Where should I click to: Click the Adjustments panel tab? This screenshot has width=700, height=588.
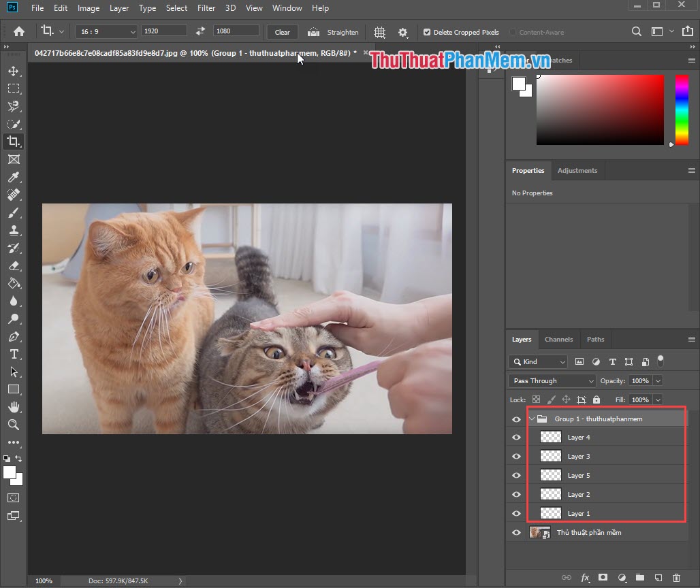pyautogui.click(x=577, y=170)
